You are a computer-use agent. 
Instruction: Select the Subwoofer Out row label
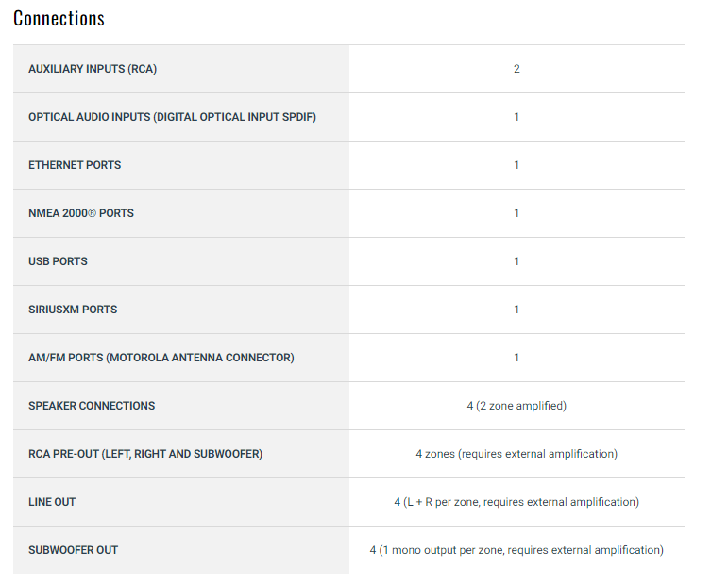coord(74,550)
